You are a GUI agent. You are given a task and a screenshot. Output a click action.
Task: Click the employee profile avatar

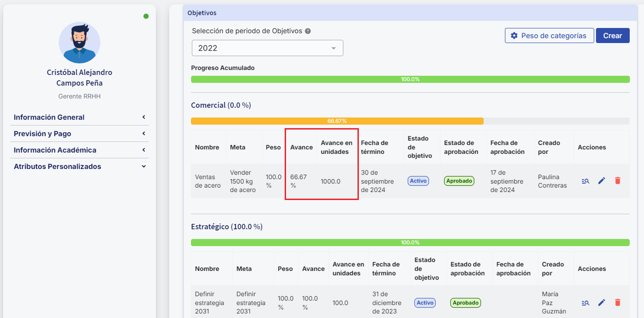(79, 42)
